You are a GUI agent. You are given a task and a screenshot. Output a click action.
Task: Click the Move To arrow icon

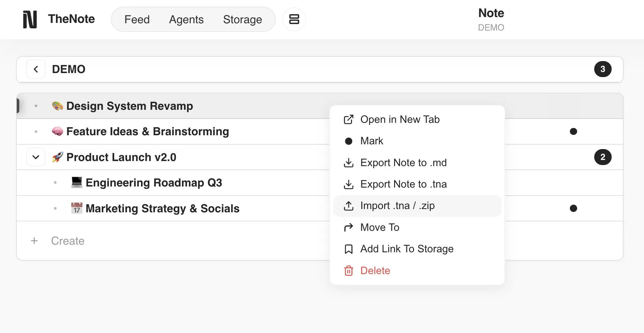(x=349, y=228)
